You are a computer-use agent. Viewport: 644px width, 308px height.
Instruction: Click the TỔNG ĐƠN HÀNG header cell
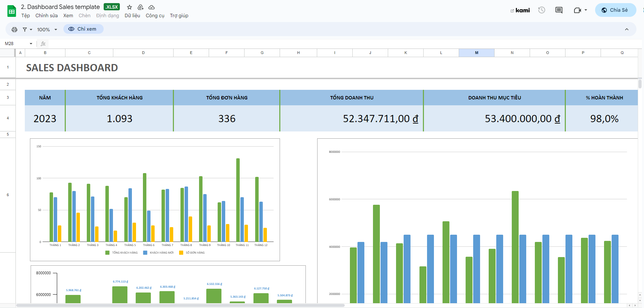pos(227,98)
